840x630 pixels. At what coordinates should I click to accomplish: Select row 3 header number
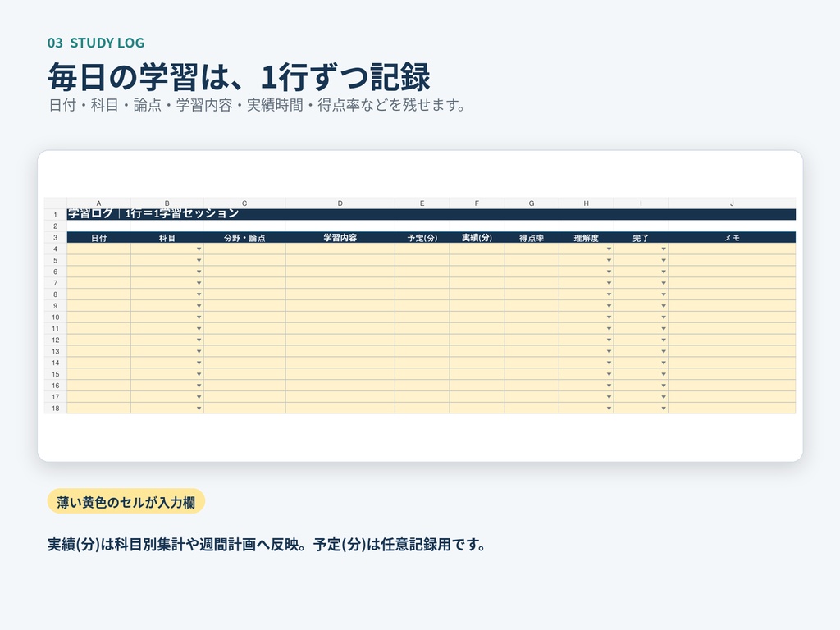(x=55, y=237)
